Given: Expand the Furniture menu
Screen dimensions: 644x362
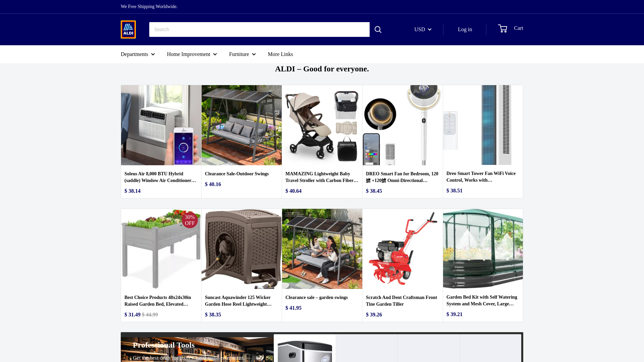Looking at the screenshot, I should coord(243,54).
